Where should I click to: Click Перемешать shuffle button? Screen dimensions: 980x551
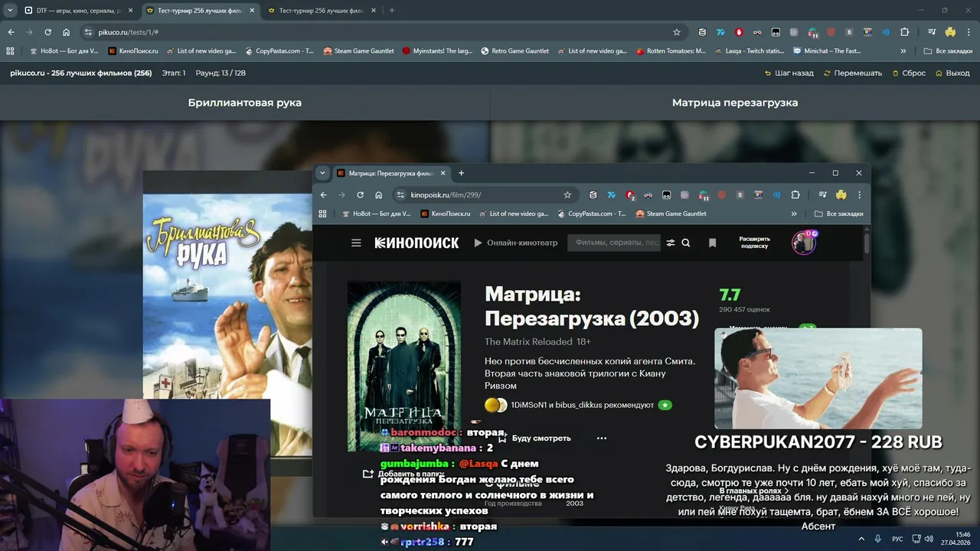click(852, 73)
